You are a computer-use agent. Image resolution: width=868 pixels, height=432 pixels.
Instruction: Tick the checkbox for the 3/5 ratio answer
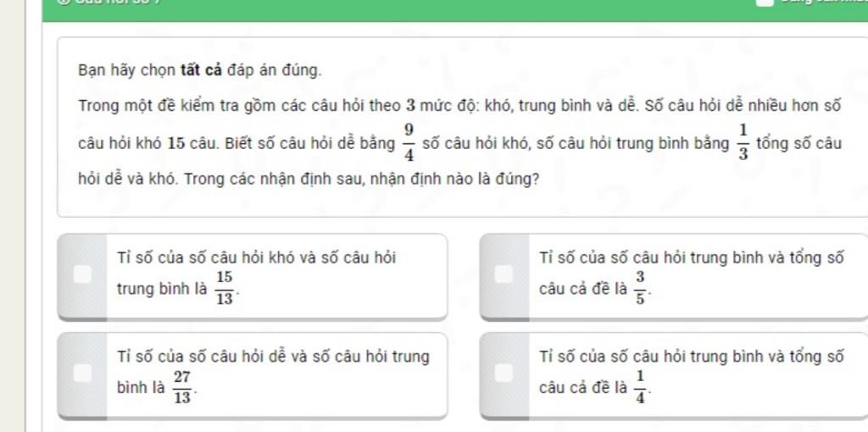(504, 274)
